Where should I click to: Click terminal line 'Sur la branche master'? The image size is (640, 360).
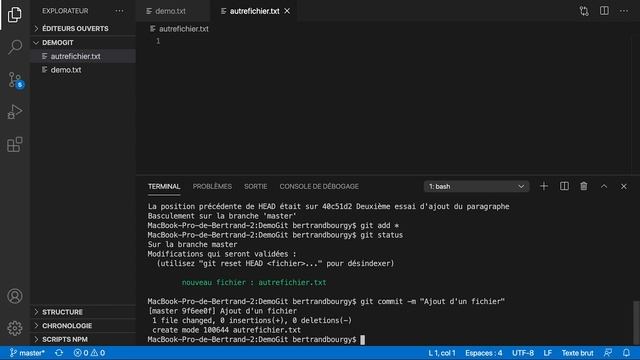click(192, 244)
